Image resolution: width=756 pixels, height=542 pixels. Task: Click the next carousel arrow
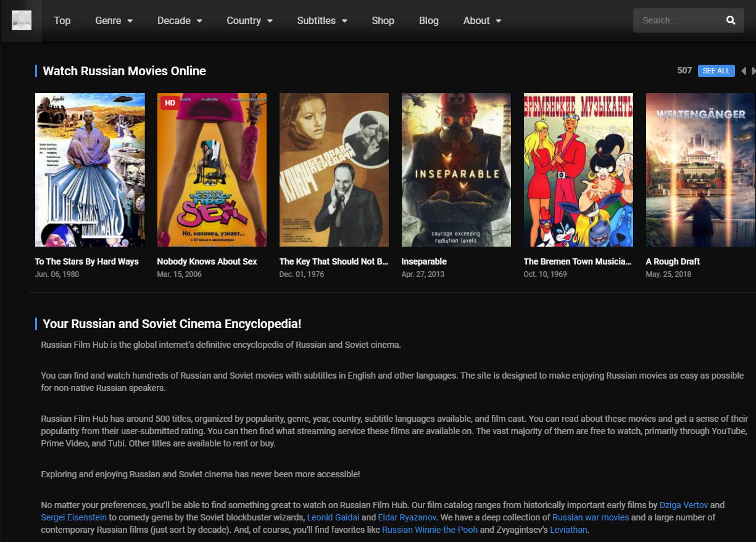753,71
